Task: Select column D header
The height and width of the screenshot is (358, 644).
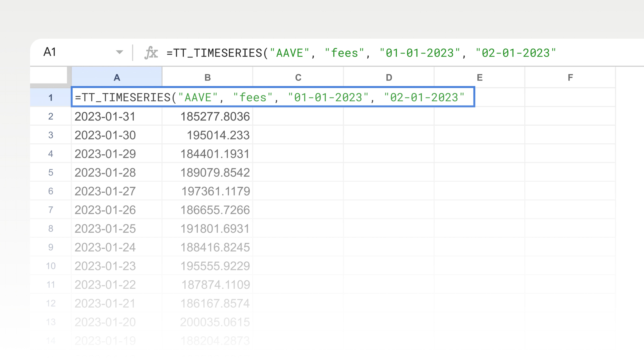Action: (389, 77)
